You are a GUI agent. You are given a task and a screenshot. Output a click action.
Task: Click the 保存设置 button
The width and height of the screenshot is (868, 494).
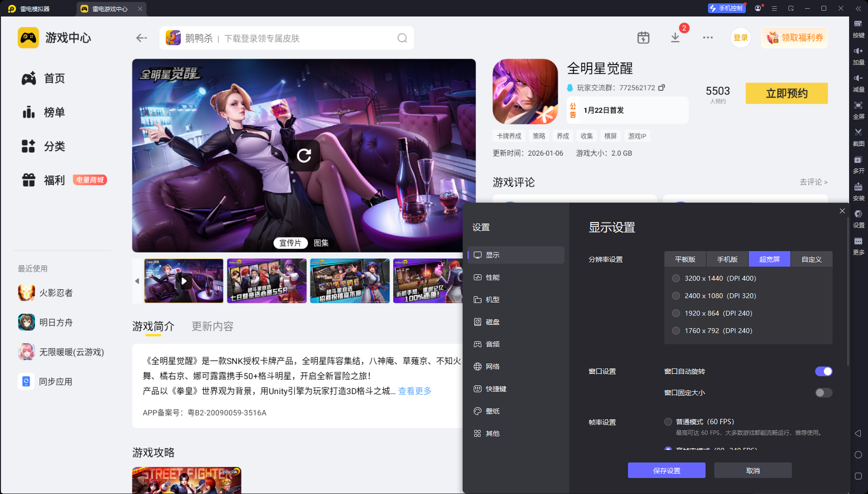[667, 470]
